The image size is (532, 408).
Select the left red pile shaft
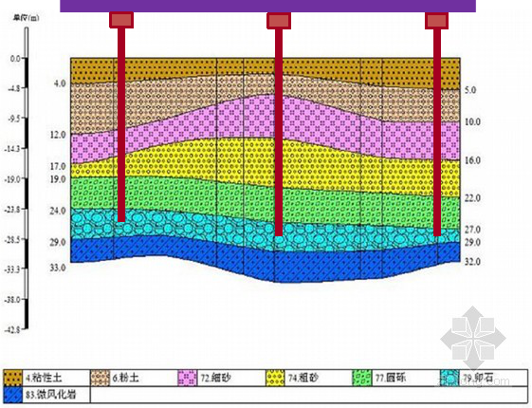(x=121, y=125)
